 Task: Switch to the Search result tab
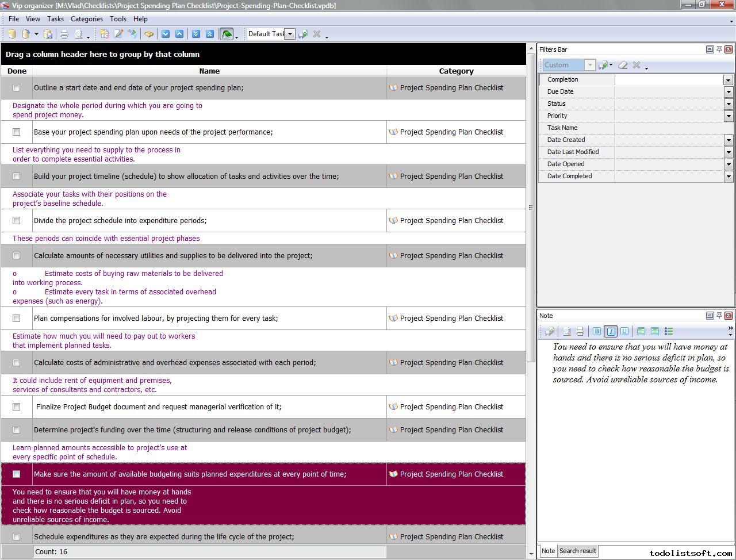tap(577, 551)
